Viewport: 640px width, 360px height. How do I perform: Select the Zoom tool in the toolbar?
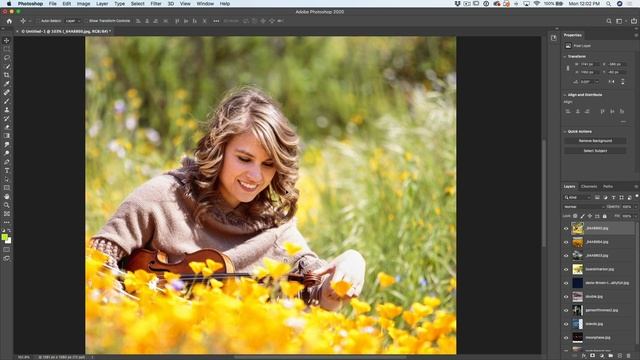[x=7, y=205]
